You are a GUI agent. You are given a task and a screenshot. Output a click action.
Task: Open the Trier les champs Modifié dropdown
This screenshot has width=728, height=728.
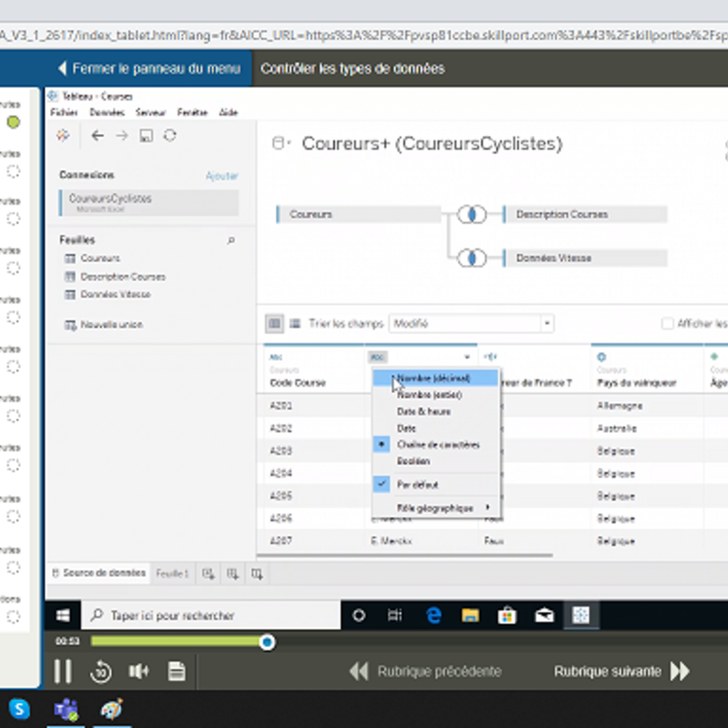(x=470, y=323)
